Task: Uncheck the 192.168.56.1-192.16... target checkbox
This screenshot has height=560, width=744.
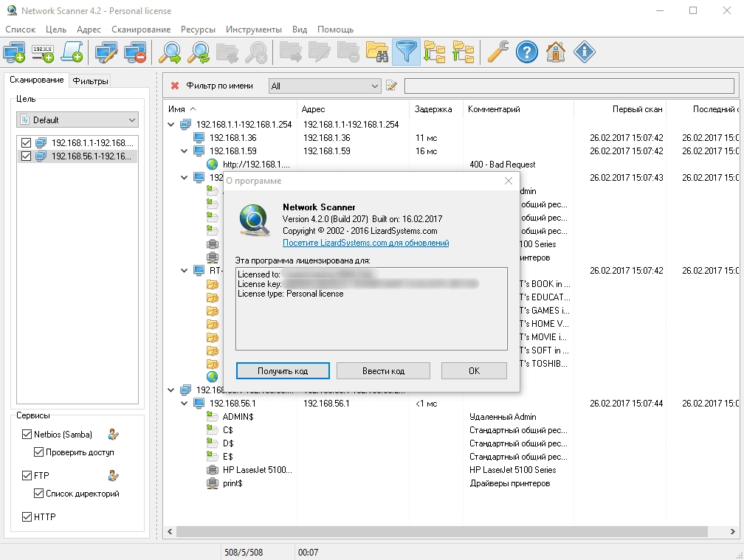Action: click(x=26, y=156)
